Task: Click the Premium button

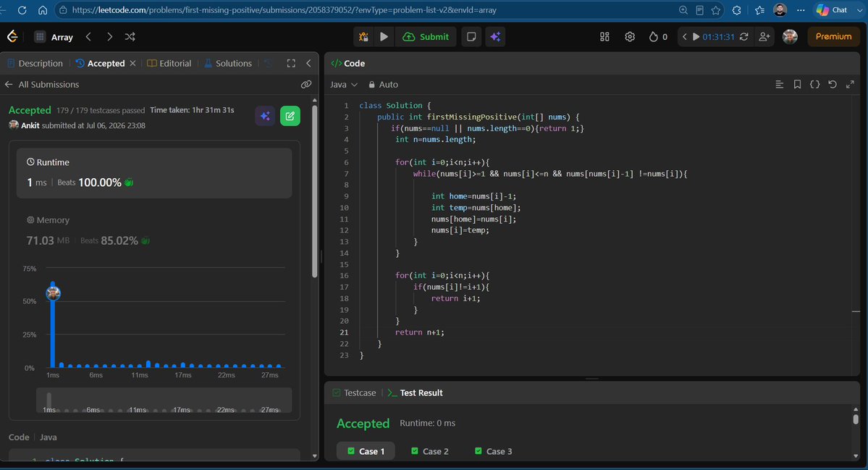Action: point(833,36)
